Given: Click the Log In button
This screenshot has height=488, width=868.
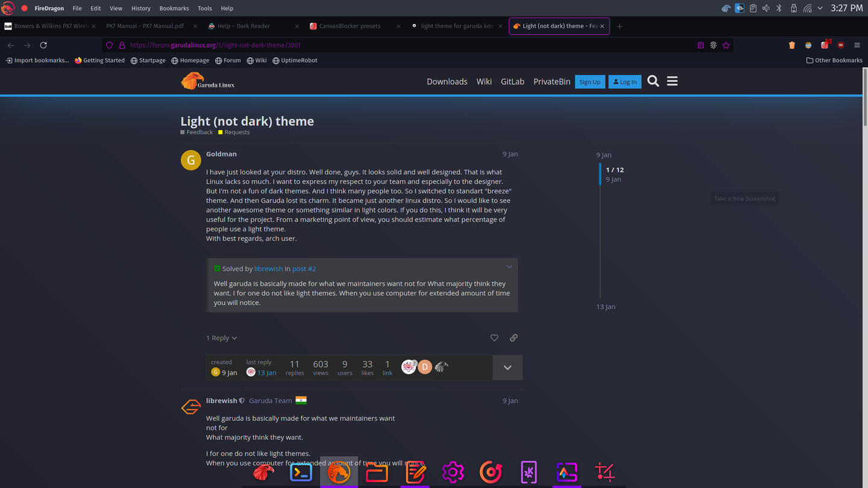Looking at the screenshot, I should point(624,82).
